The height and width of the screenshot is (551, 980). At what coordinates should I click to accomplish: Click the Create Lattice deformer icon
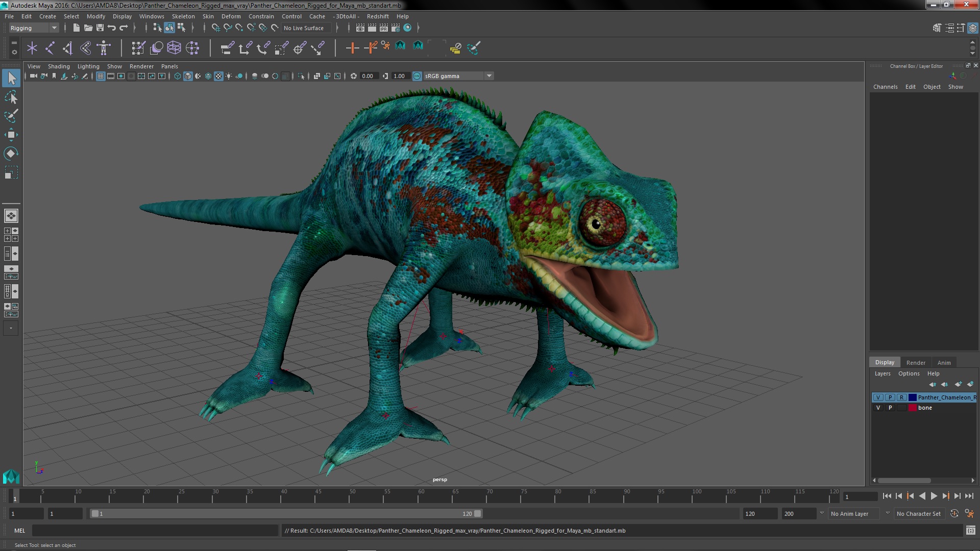pyautogui.click(x=174, y=48)
